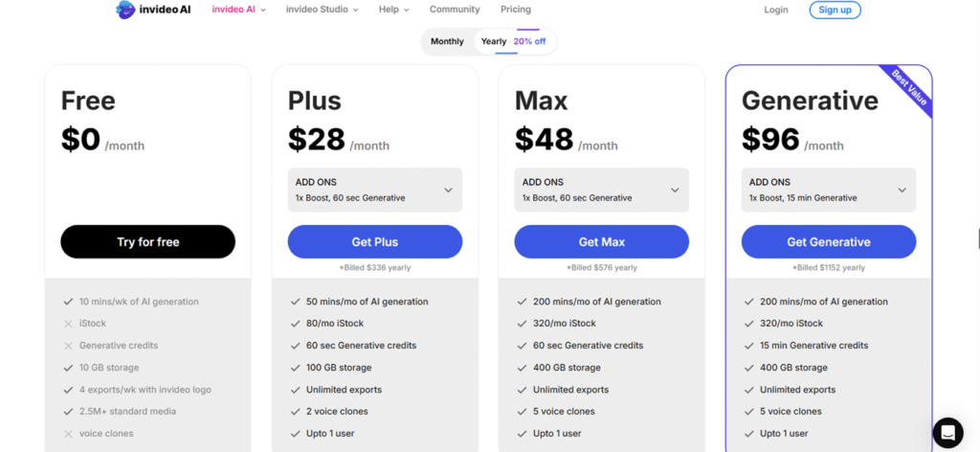Switch billing to Monthly

[x=447, y=41]
